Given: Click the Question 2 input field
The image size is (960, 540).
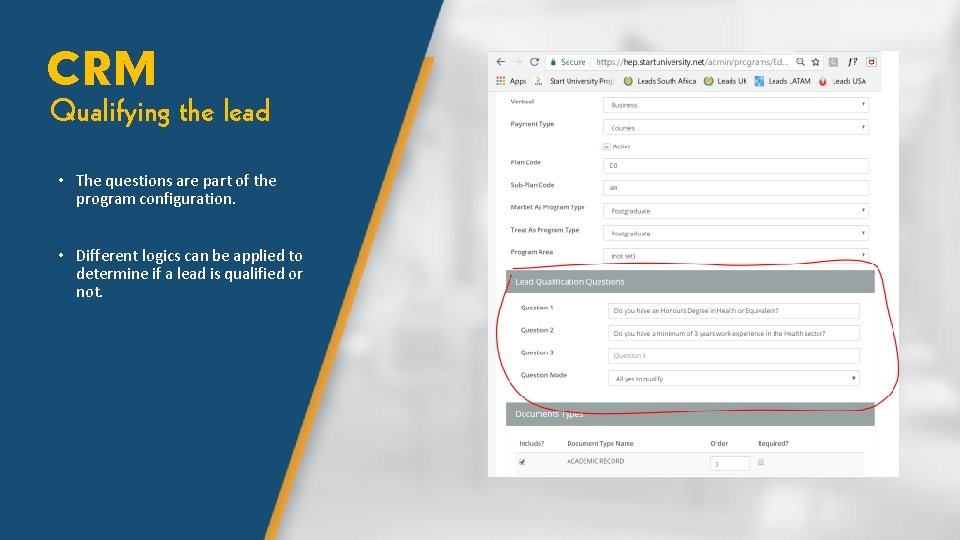Looking at the screenshot, I should coord(733,333).
